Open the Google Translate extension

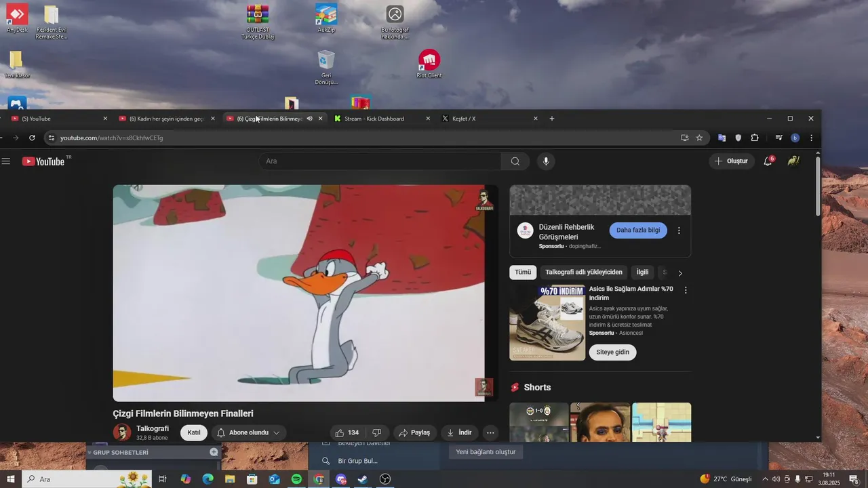coord(722,138)
